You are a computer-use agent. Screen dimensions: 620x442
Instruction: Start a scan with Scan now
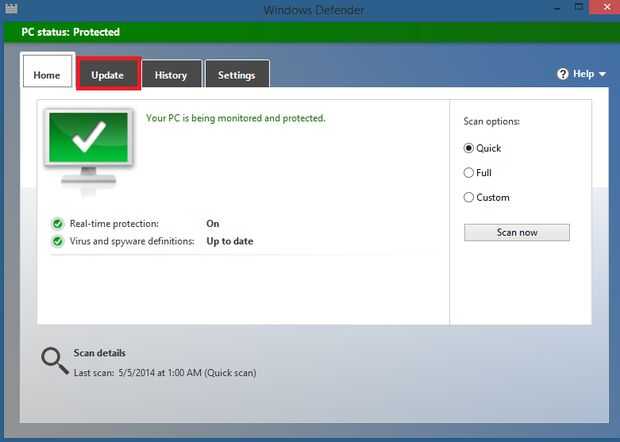517,232
